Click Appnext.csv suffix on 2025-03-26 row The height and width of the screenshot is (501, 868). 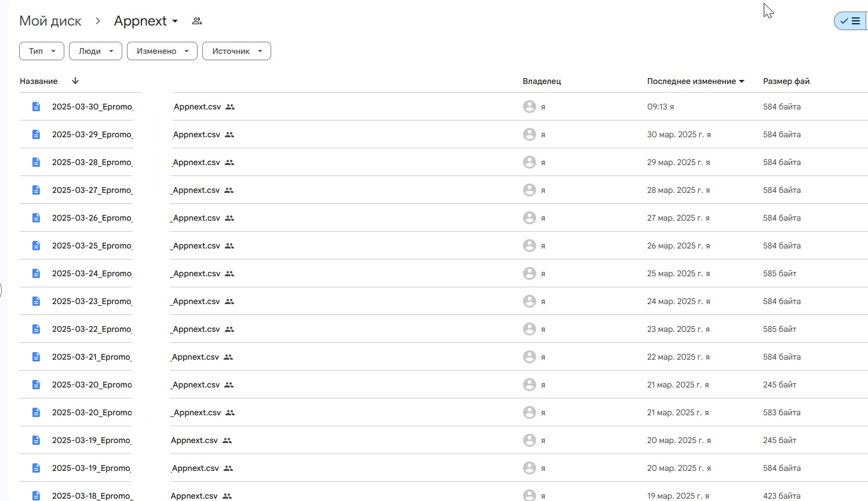click(x=195, y=218)
